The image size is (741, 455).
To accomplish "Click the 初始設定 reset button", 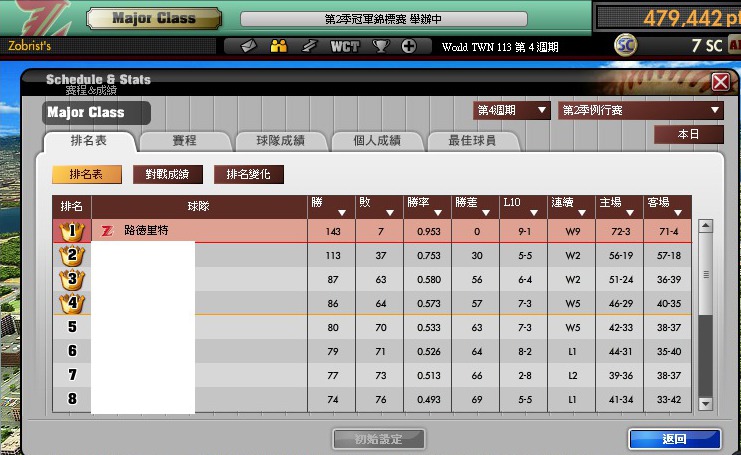I will 379,439.
